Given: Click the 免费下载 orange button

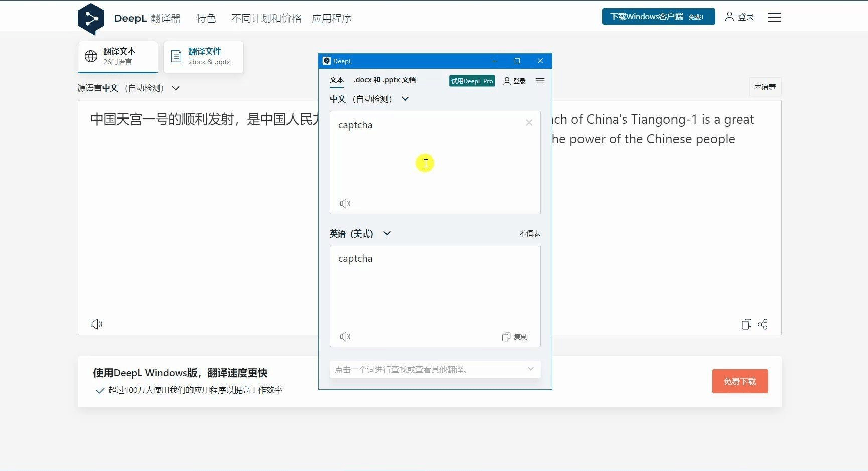Looking at the screenshot, I should pos(740,381).
